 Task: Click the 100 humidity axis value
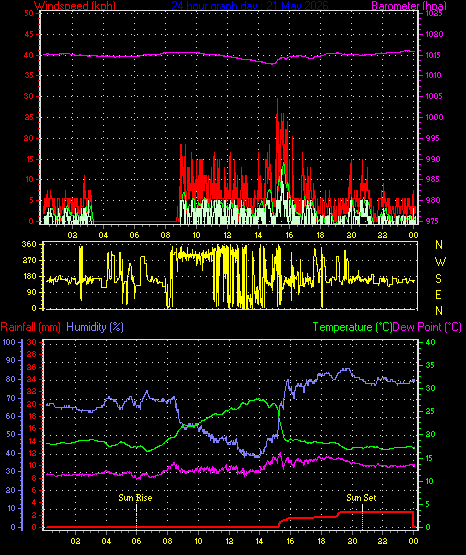[9, 342]
